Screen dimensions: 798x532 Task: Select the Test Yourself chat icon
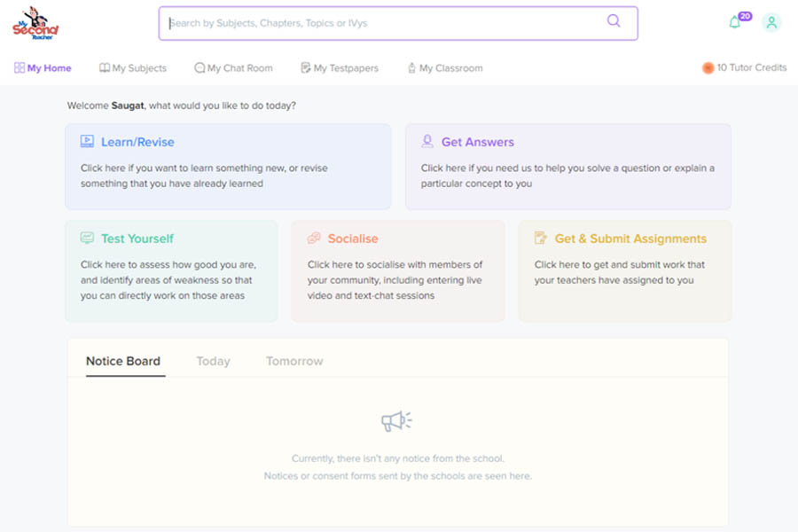coord(87,238)
